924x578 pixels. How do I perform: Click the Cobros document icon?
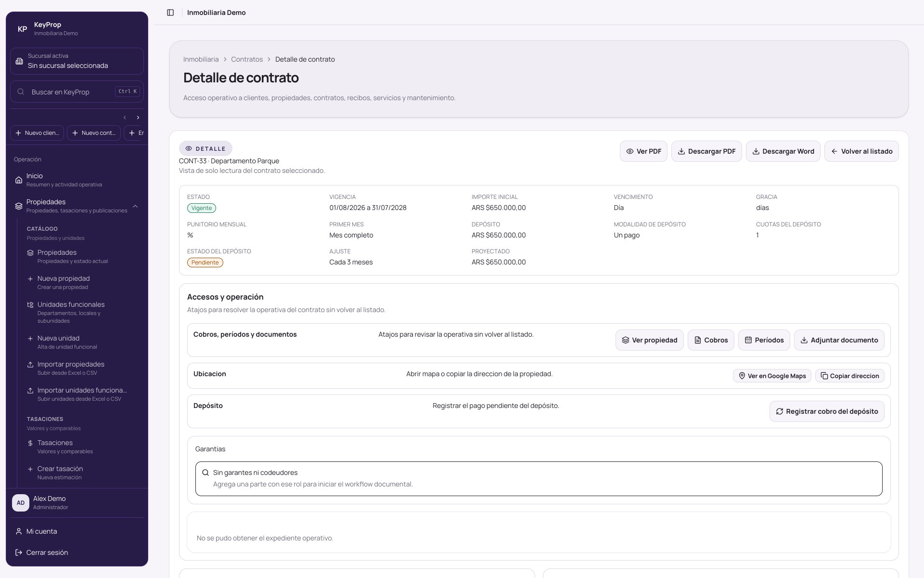(x=698, y=340)
